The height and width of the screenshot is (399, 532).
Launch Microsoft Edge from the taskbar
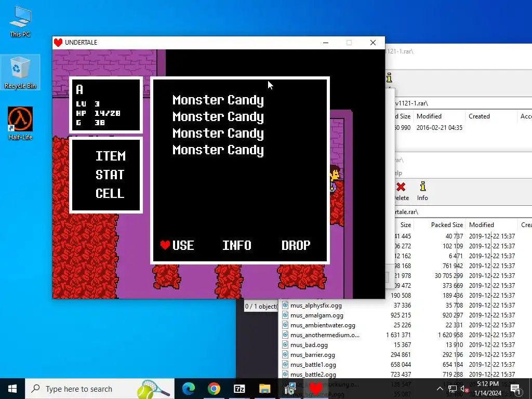(189, 389)
